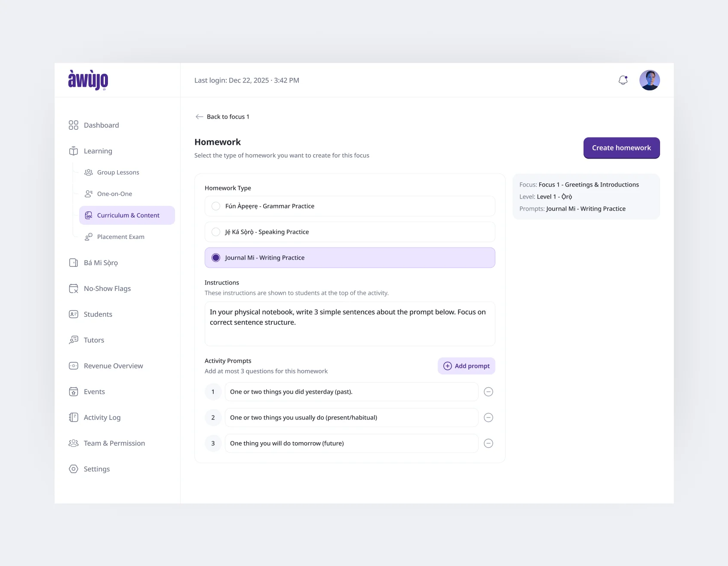Screen dimensions: 728x566
Task: Click the Add prompt button
Action: 467,366
